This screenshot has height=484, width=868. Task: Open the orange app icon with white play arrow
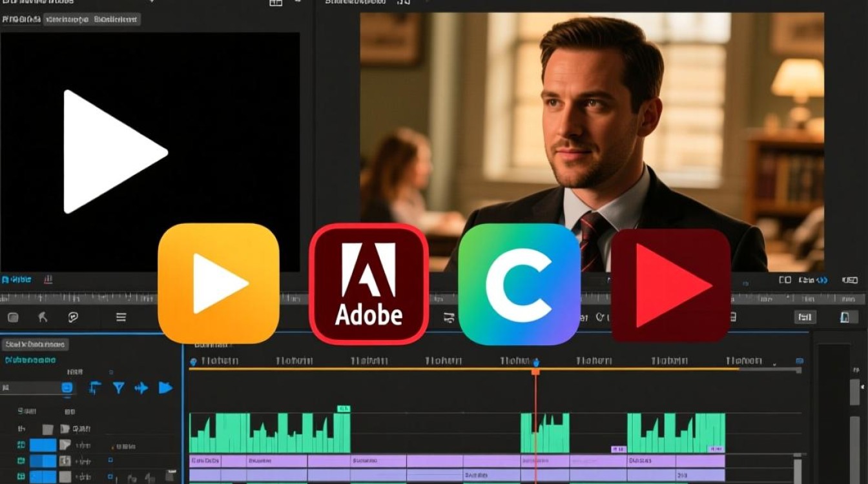218,283
